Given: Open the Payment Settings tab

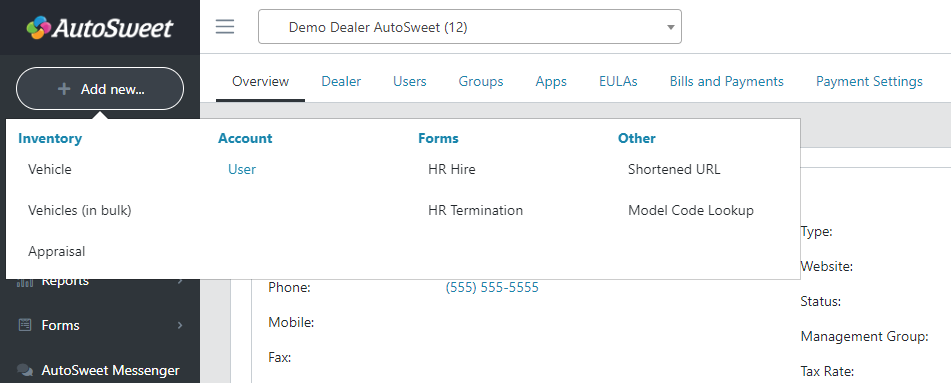Looking at the screenshot, I should (x=869, y=81).
